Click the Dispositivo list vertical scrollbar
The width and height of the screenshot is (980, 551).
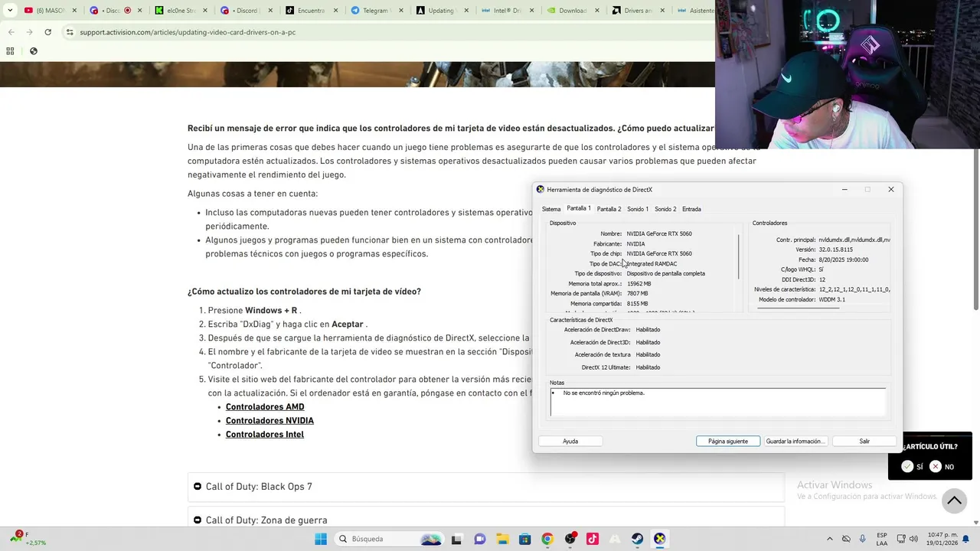tap(739, 257)
